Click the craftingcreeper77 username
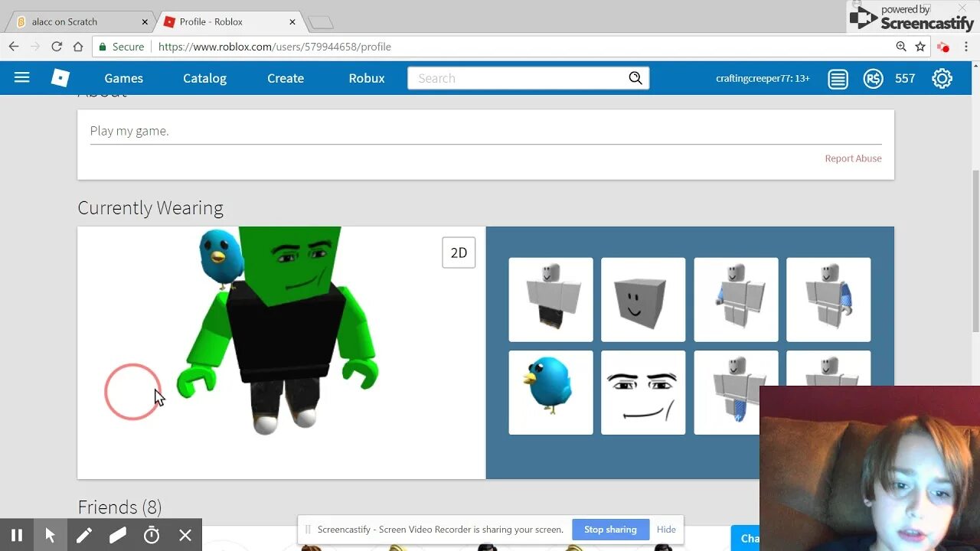The width and height of the screenshot is (980, 551). 763,78
